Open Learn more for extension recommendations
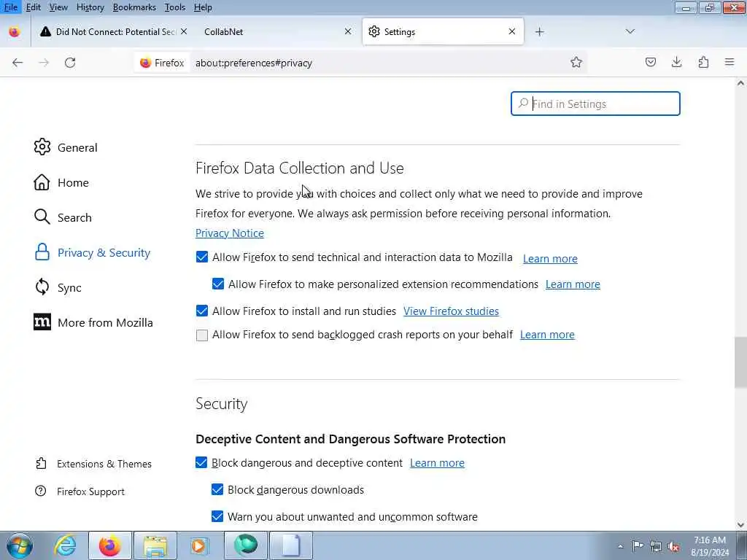Screen dimensions: 747x560 click(573, 284)
